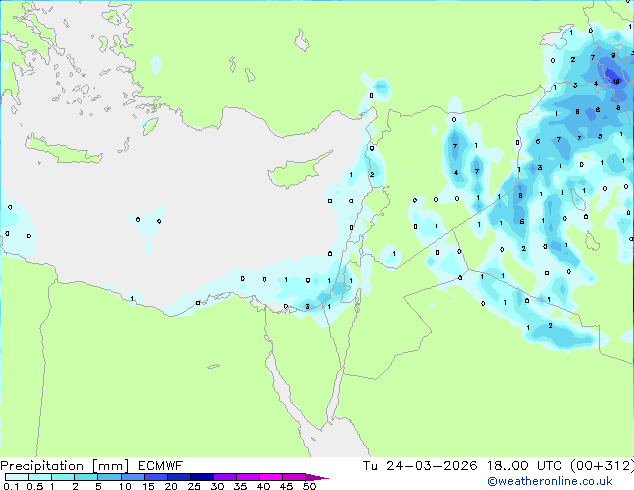
Task: Click the island of Crete on the map
Action: point(63,150)
